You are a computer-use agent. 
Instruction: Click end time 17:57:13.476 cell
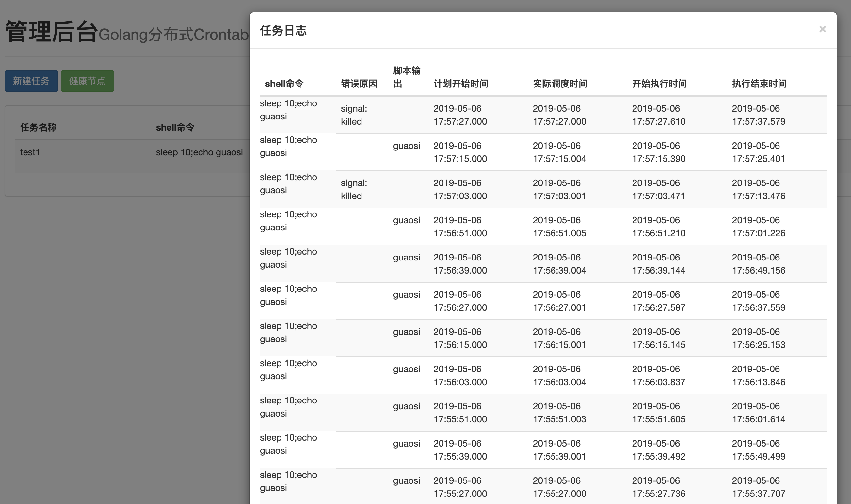[758, 189]
